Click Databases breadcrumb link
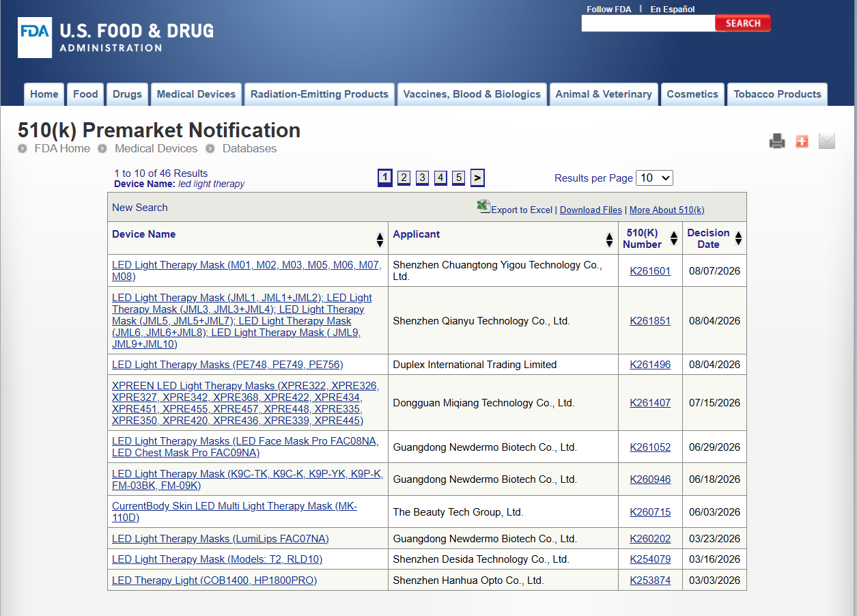Image resolution: width=857 pixels, height=616 pixels. pyautogui.click(x=249, y=148)
